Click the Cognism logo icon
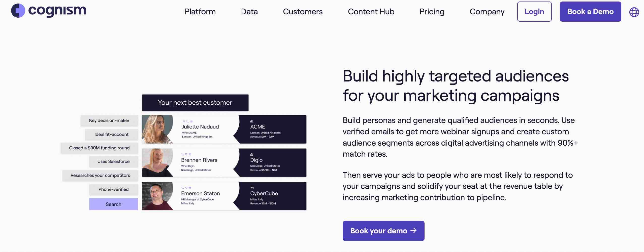 18,11
